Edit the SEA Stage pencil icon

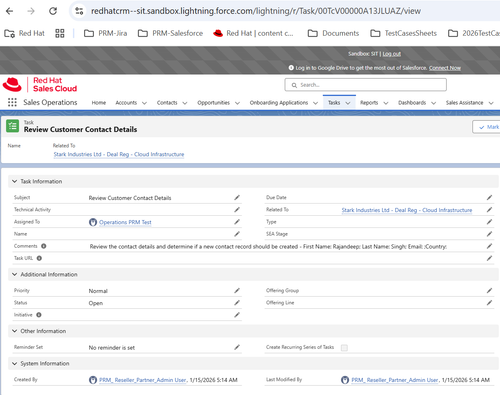(489, 234)
